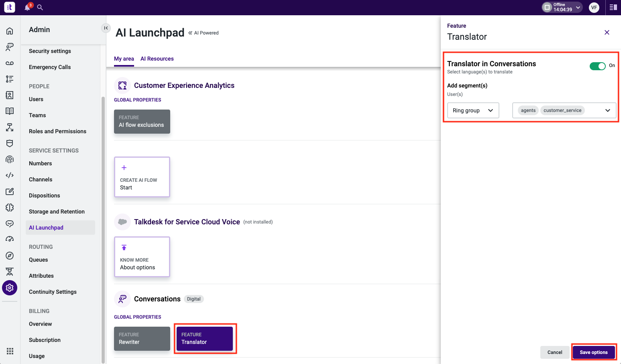Open the Admin gear icon

coord(10,288)
